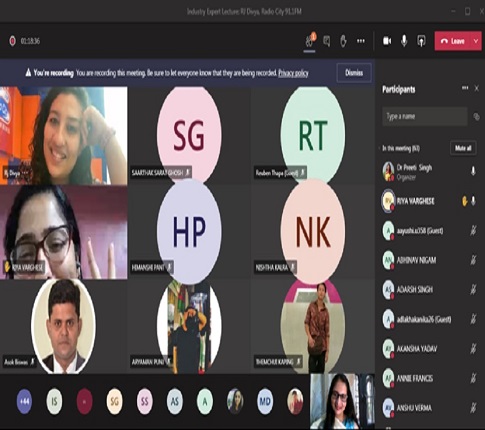The image size is (485, 430).
Task: Click the share screen icon
Action: (x=421, y=41)
